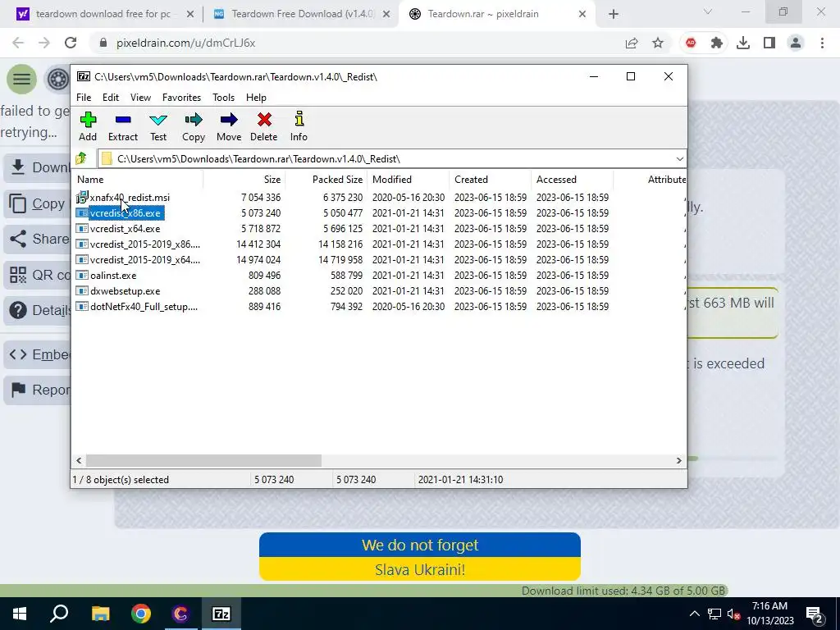Viewport: 840px width, 630px height.
Task: Bookmark this page with star icon
Action: [x=658, y=43]
